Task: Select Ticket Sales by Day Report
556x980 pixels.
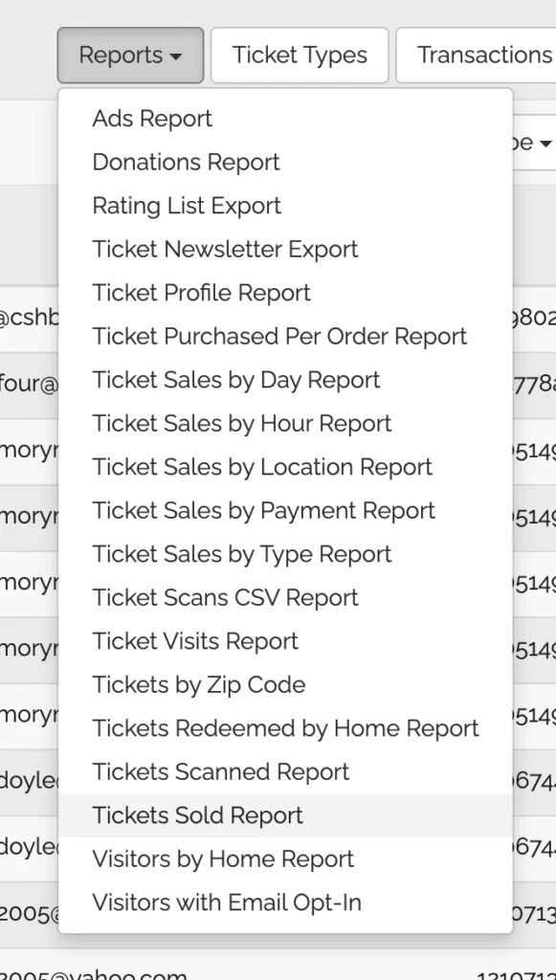Action: 285,379
